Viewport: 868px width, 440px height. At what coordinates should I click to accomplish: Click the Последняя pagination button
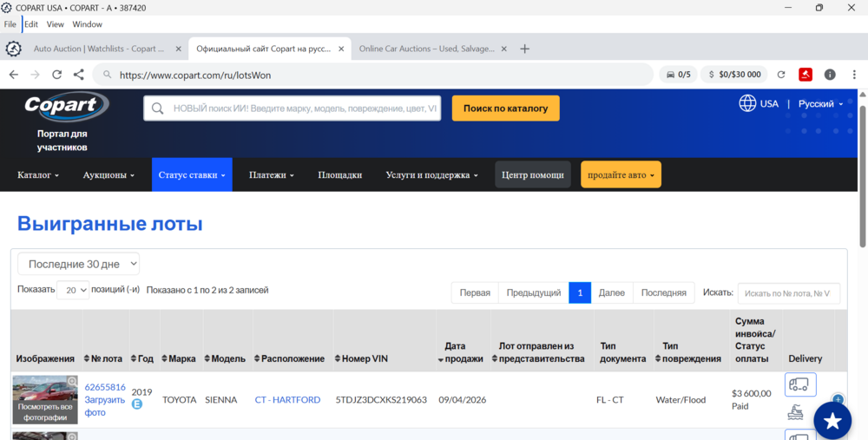(664, 292)
